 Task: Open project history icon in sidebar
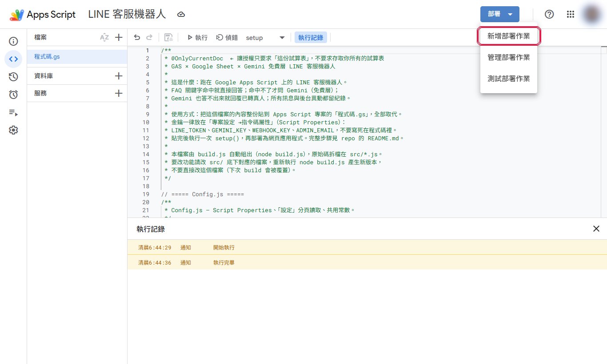click(13, 77)
